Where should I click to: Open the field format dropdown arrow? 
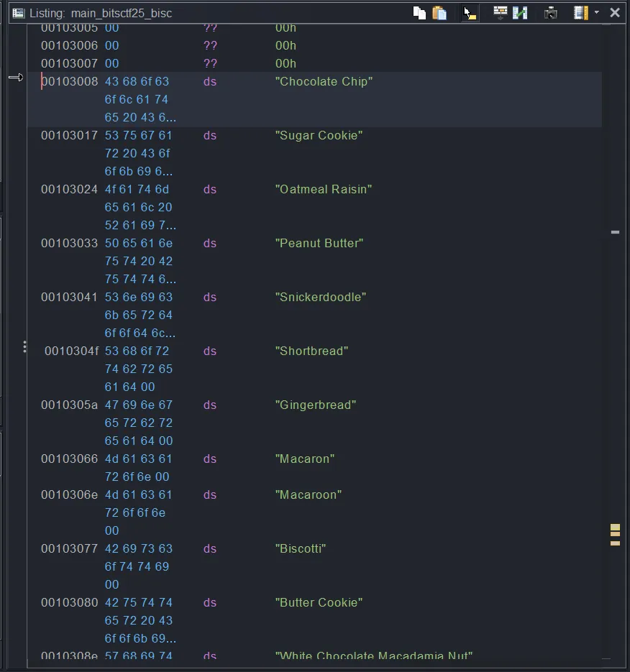pyautogui.click(x=595, y=12)
